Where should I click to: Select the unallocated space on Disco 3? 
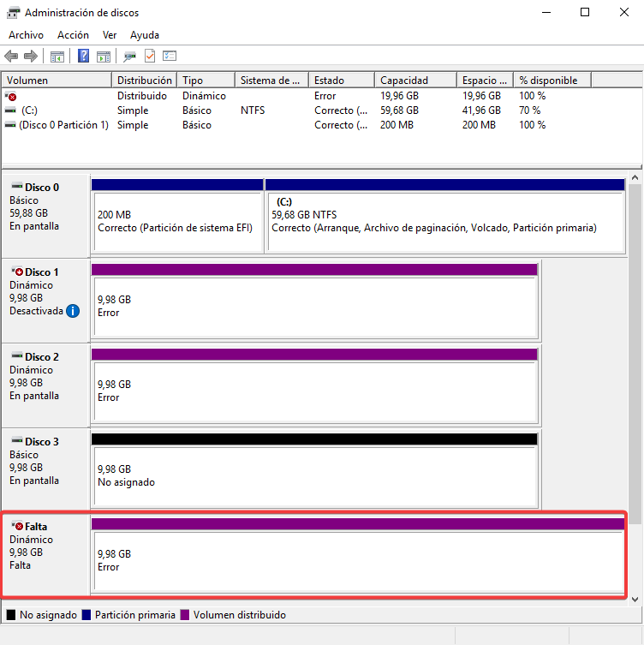pyautogui.click(x=314, y=475)
